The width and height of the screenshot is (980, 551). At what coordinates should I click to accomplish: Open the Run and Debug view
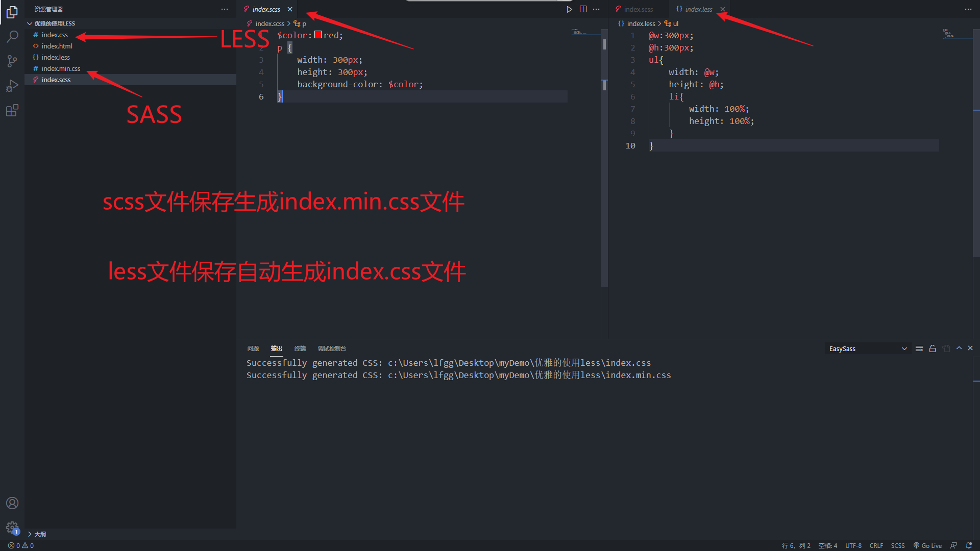pos(12,85)
